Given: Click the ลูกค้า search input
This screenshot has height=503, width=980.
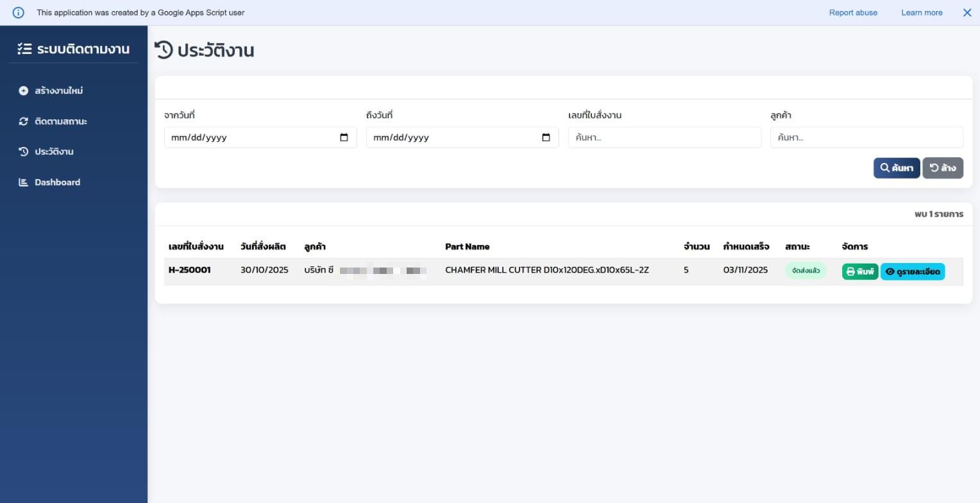Looking at the screenshot, I should pos(866,137).
